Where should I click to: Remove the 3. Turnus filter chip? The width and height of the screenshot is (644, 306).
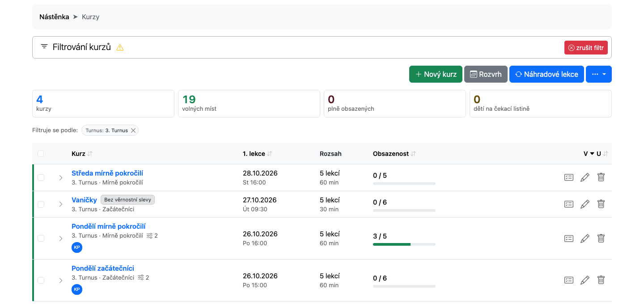tap(133, 130)
